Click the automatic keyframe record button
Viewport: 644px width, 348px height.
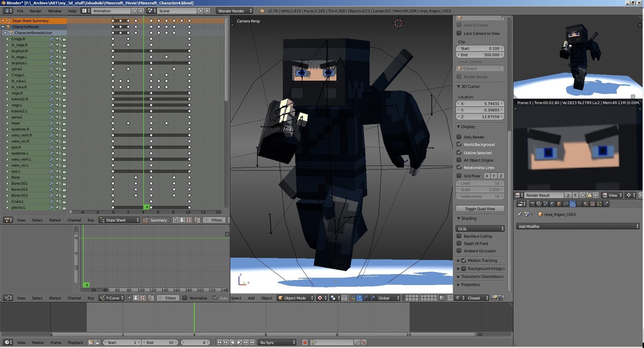[x=305, y=342]
